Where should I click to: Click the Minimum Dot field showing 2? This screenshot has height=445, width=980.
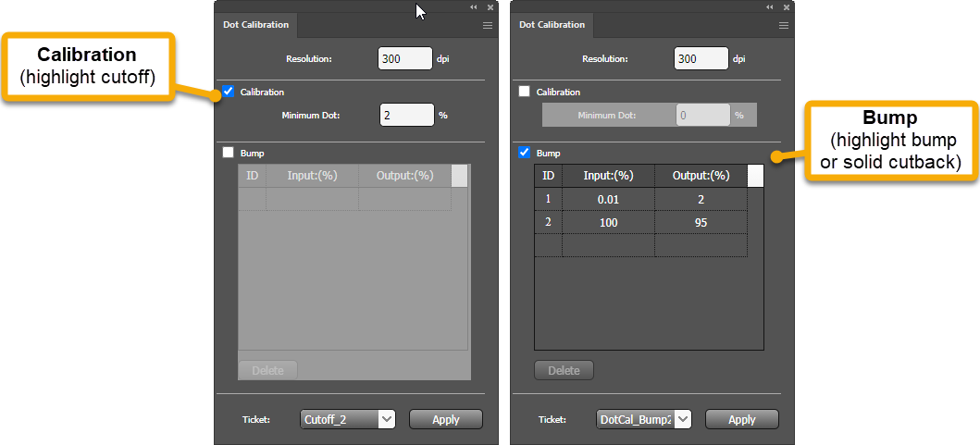tap(406, 115)
